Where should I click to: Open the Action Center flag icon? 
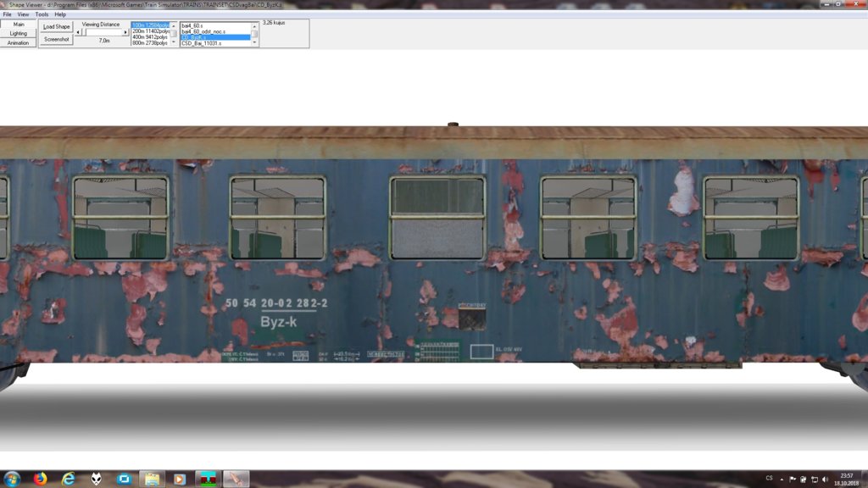click(793, 480)
